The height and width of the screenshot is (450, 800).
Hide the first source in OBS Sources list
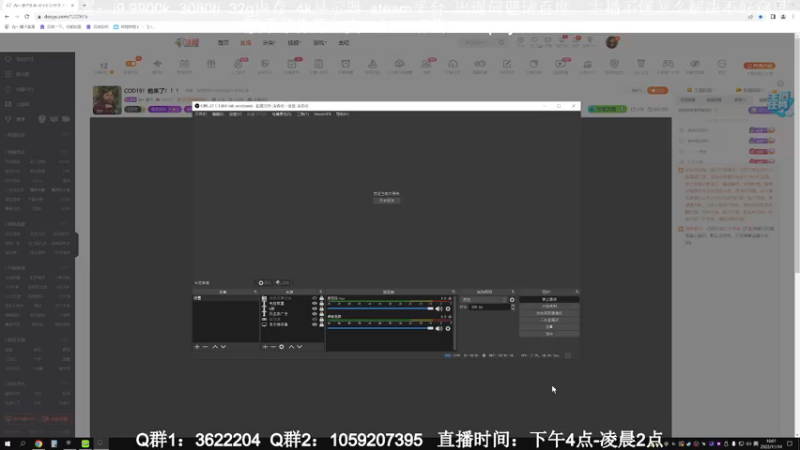pyautogui.click(x=314, y=298)
